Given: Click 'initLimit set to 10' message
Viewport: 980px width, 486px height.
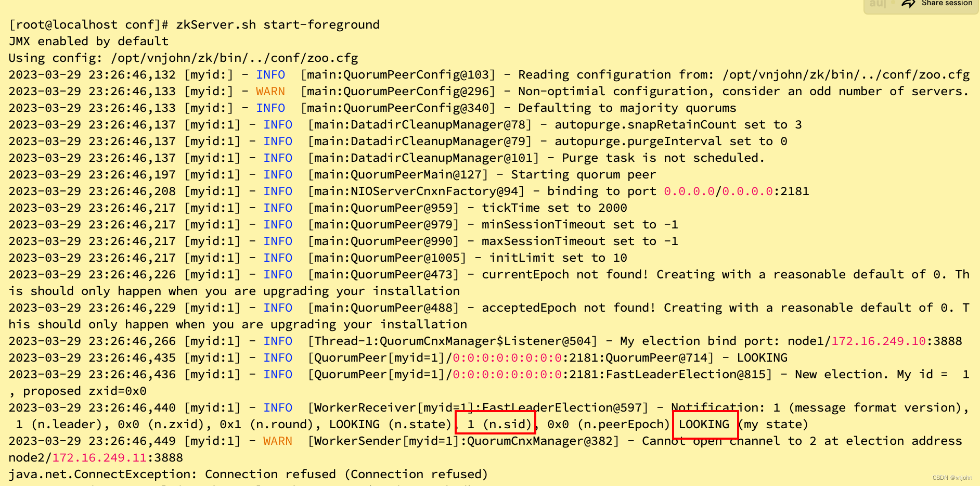Looking at the screenshot, I should [x=558, y=258].
